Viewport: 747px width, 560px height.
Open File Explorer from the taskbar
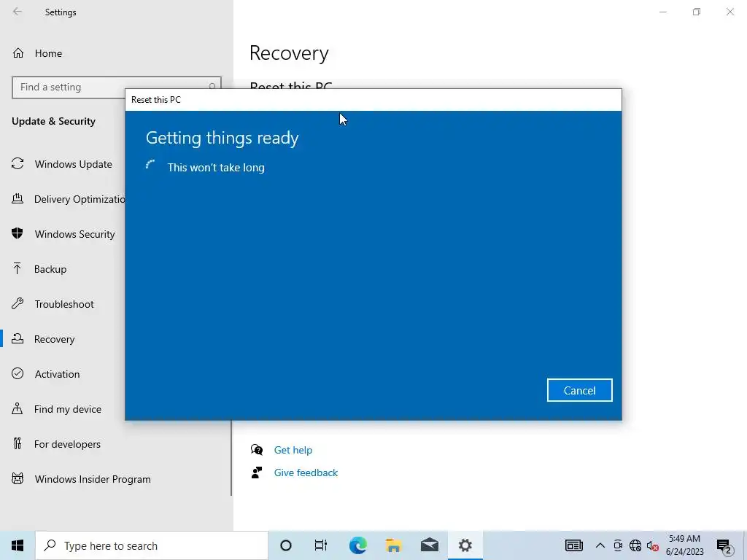[x=393, y=545]
